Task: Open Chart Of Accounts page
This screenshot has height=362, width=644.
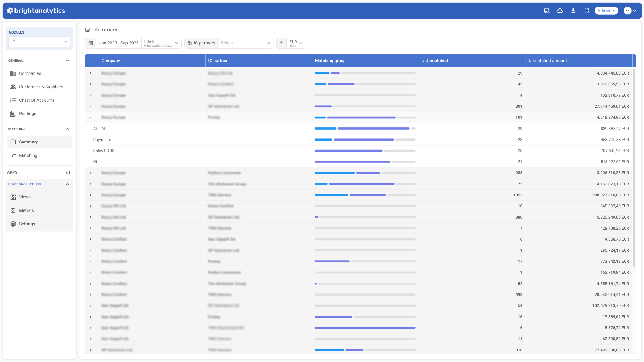Action: (37, 100)
